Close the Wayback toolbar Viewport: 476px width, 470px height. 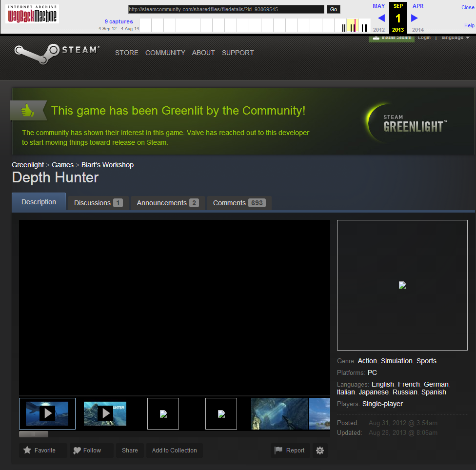pyautogui.click(x=468, y=7)
